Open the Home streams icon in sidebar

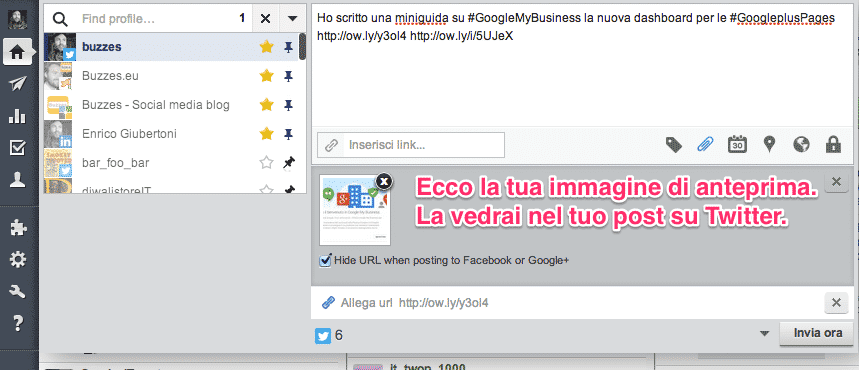(18, 52)
